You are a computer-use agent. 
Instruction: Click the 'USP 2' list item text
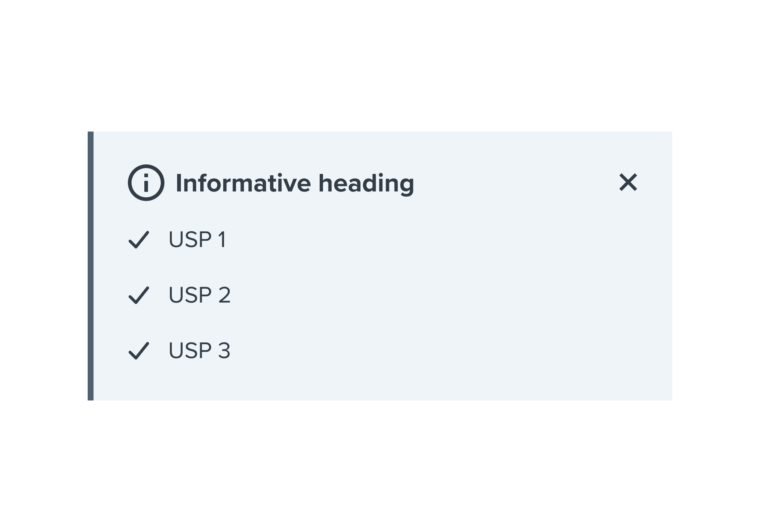pos(199,295)
